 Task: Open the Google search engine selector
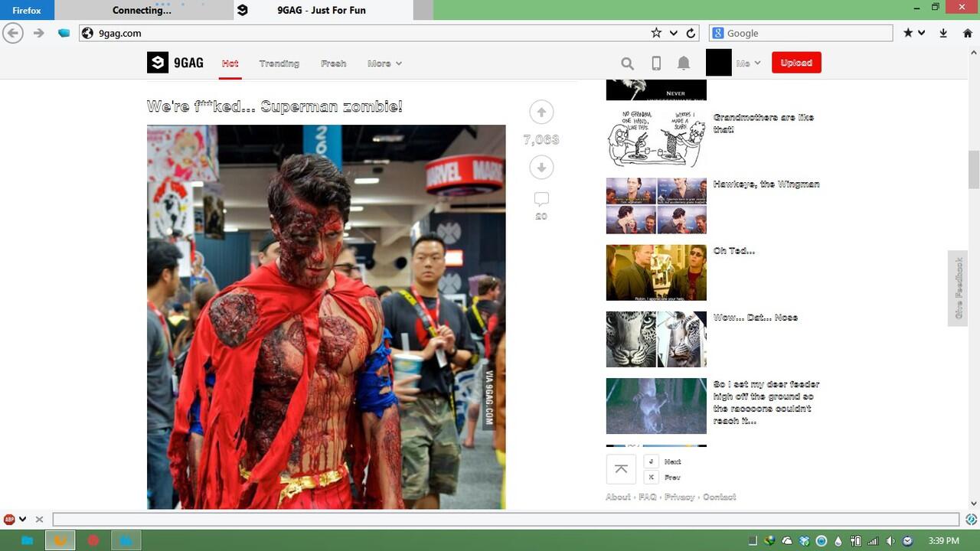(x=717, y=33)
